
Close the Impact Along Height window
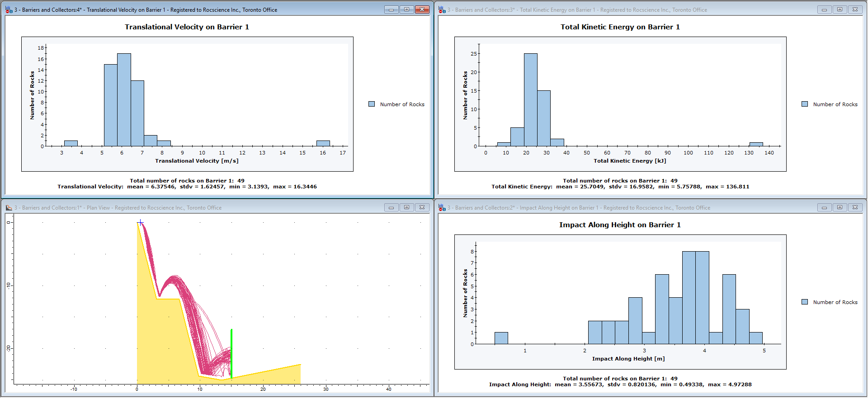pos(855,207)
